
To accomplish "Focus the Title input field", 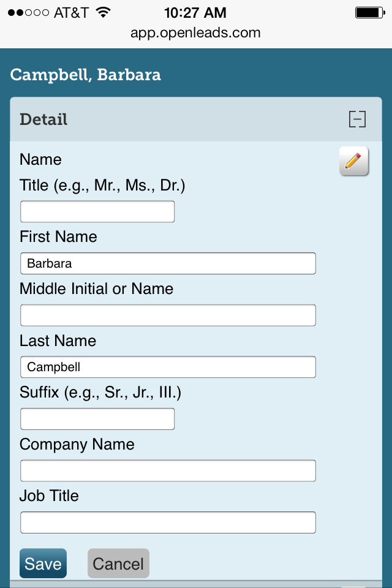I will (x=97, y=211).
